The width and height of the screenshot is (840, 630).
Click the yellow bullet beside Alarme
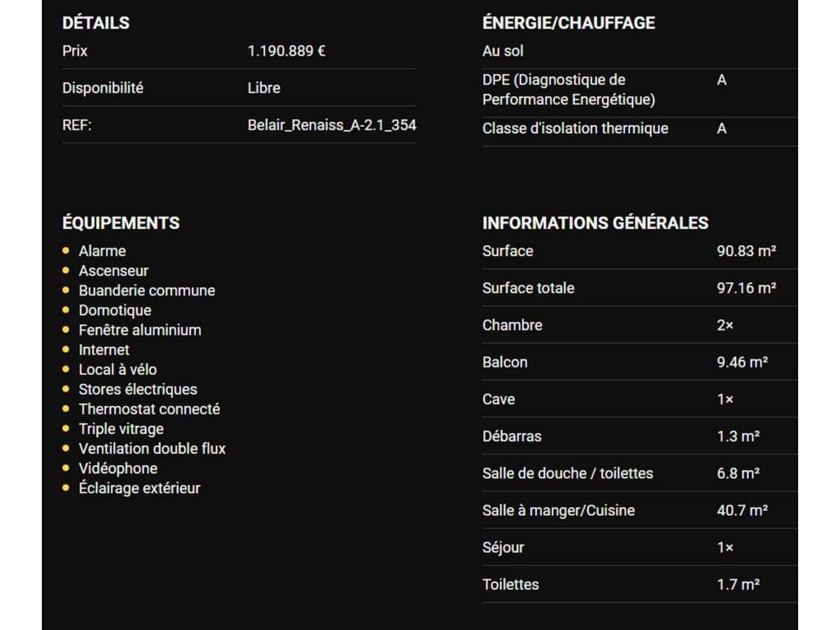click(x=66, y=251)
